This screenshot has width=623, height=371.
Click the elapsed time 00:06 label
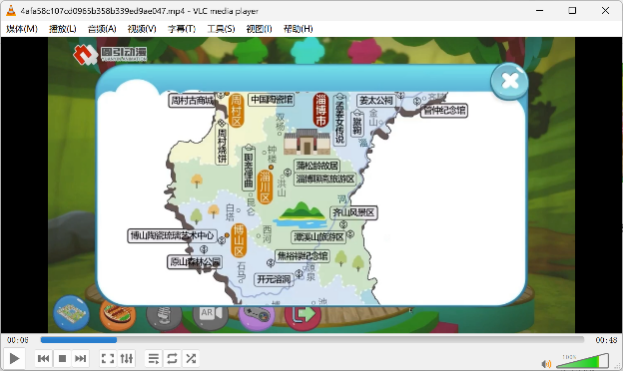coord(17,340)
